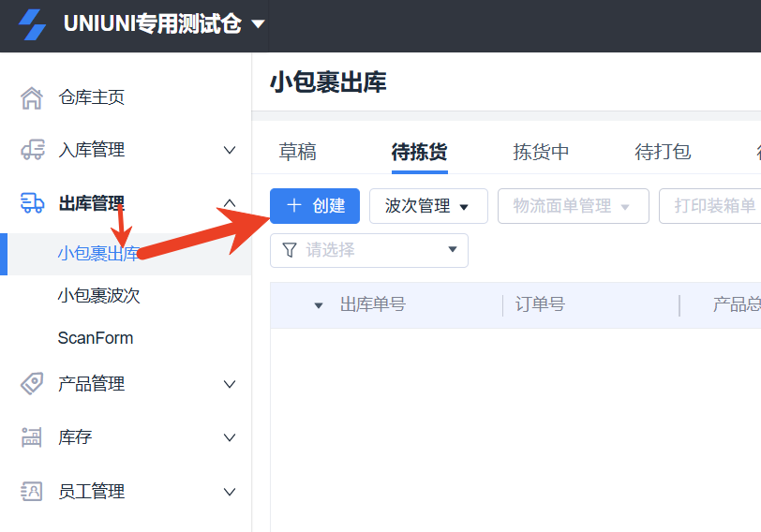This screenshot has height=532, width=761.
Task: Click the 创建 button
Action: (315, 206)
